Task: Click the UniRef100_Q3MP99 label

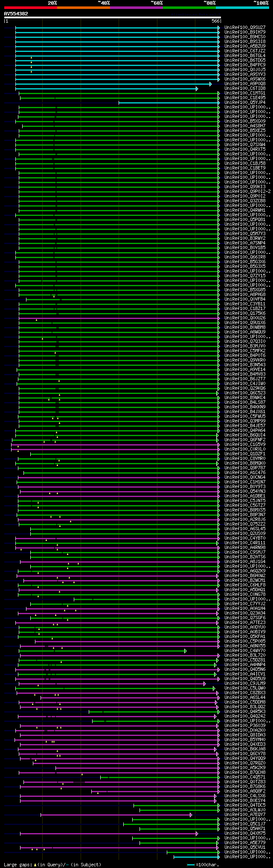Action: click(x=245, y=421)
